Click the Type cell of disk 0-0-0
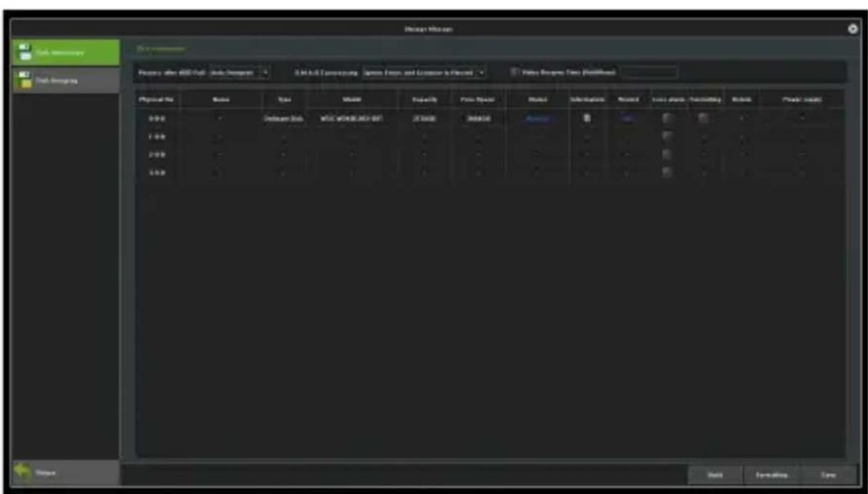 pyautogui.click(x=283, y=119)
